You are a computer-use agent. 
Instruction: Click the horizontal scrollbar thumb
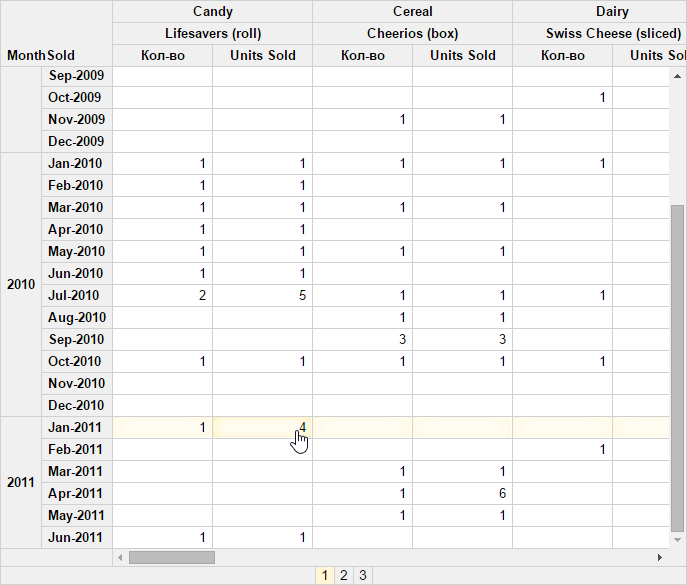click(172, 557)
